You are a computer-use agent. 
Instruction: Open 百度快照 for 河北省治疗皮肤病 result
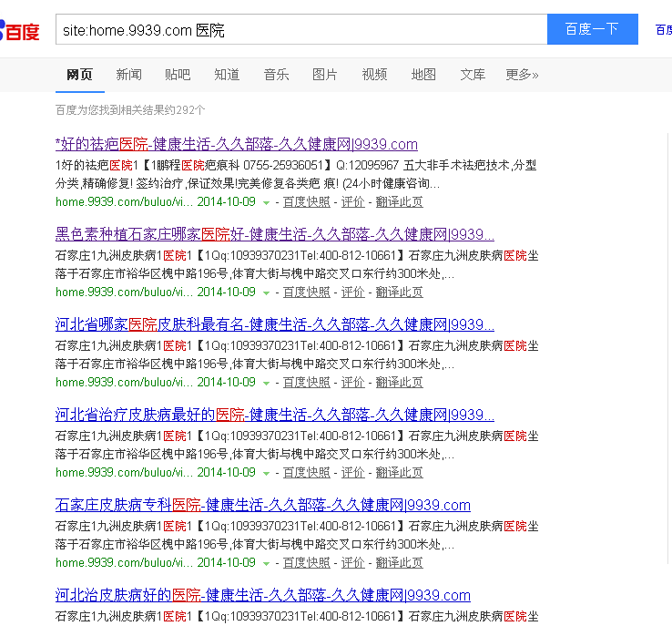click(x=307, y=473)
